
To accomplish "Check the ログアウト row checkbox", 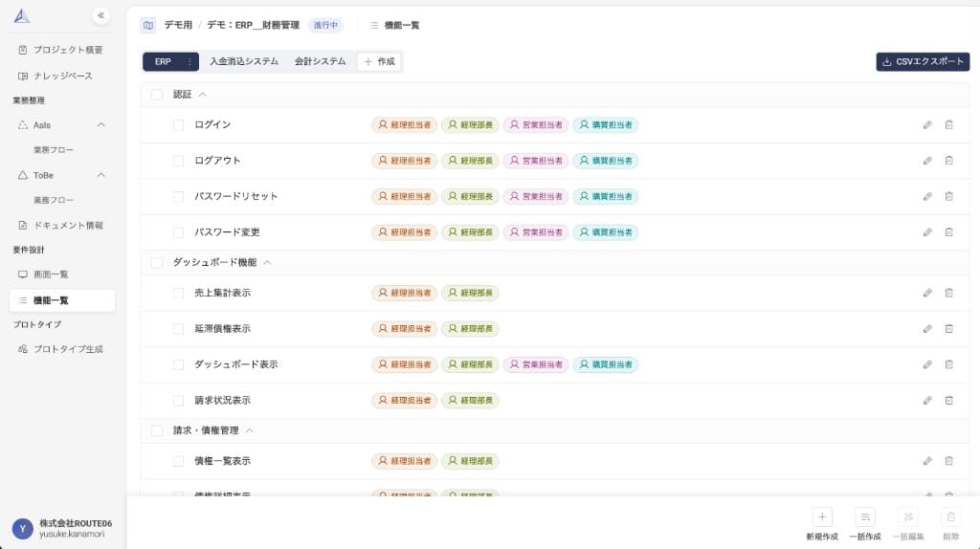I will click(178, 161).
